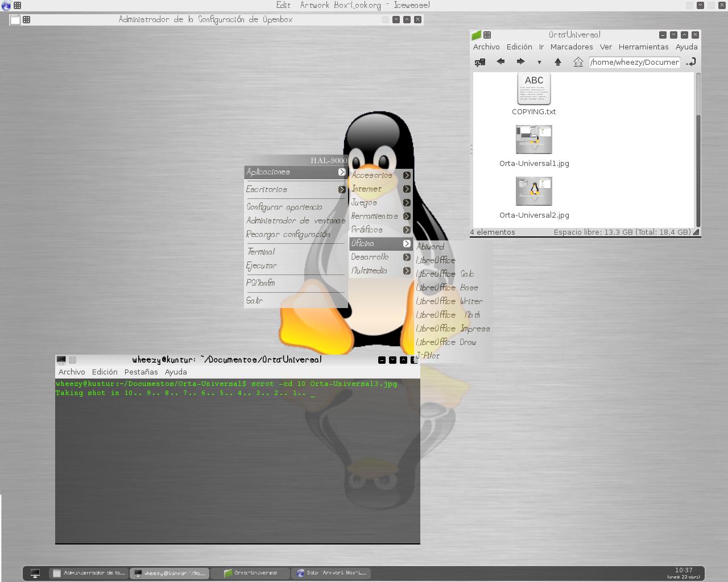Click the green folder icon in OrtaUniversal title bar
Image resolution: width=728 pixels, height=582 pixels.
(477, 35)
